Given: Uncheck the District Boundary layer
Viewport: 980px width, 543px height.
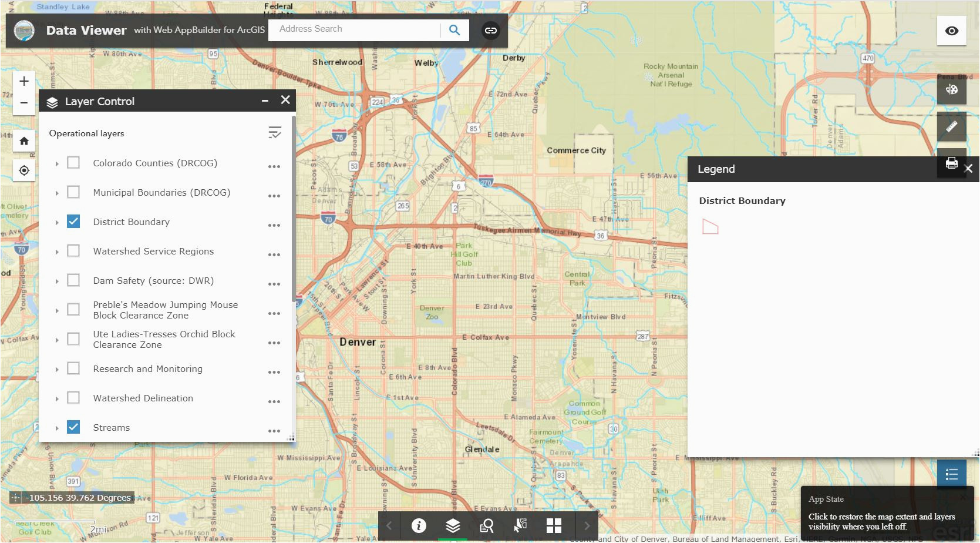Looking at the screenshot, I should 73,222.
